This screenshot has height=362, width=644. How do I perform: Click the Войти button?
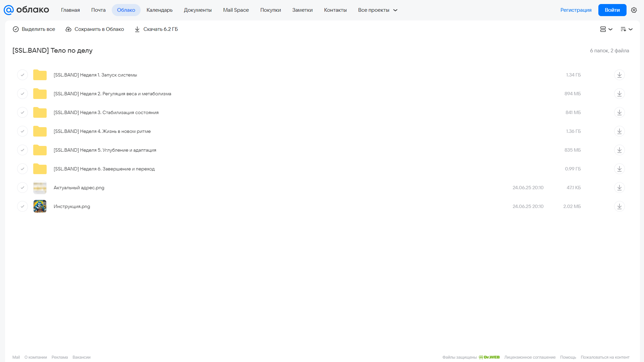click(612, 10)
